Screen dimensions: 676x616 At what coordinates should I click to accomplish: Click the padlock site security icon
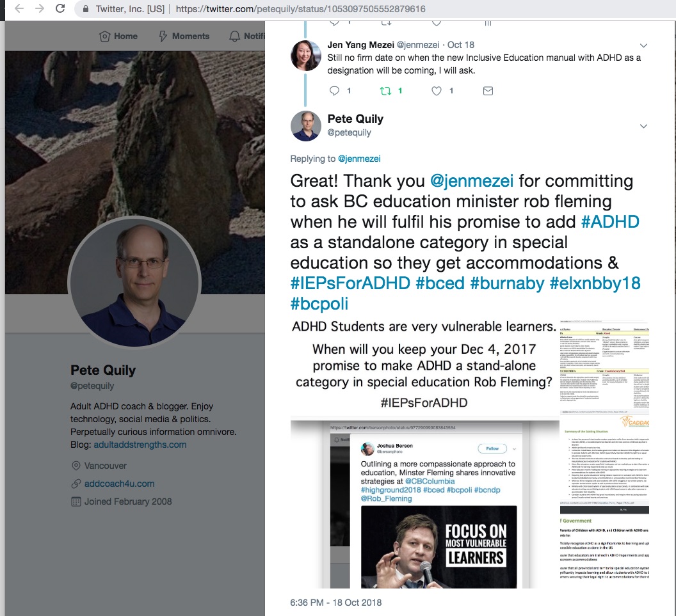coord(86,9)
